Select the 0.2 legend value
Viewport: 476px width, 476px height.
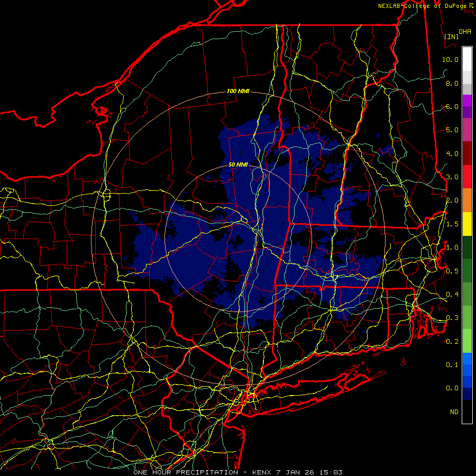452,342
